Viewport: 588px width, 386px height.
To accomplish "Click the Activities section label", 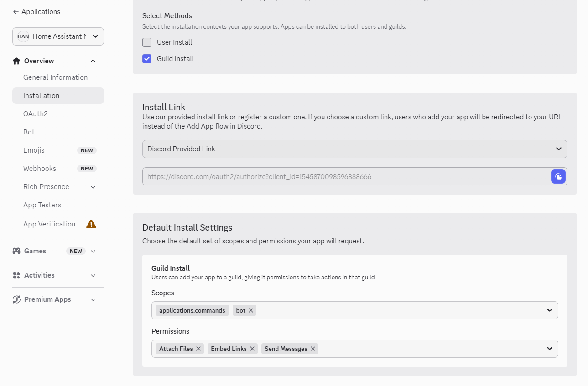I will click(39, 275).
